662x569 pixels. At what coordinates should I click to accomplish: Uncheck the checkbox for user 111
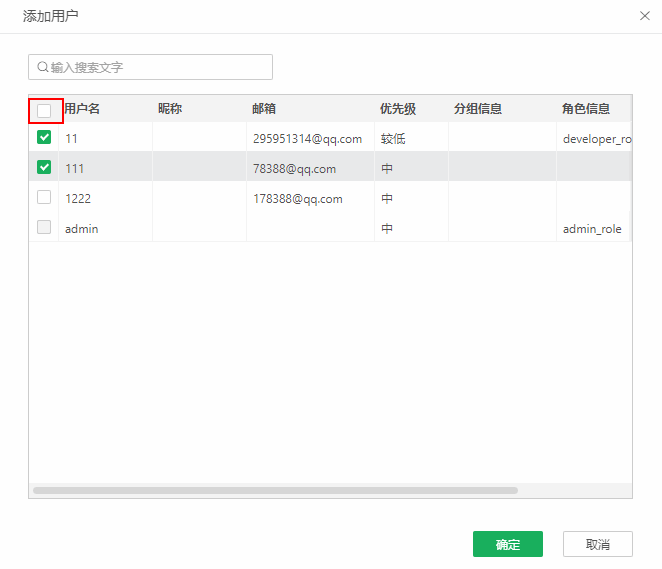[44, 167]
